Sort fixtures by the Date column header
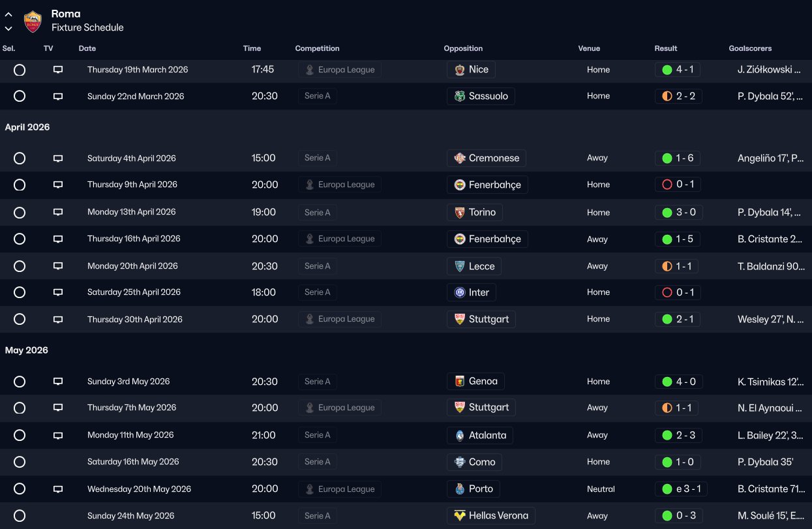The height and width of the screenshot is (529, 812). (x=87, y=48)
